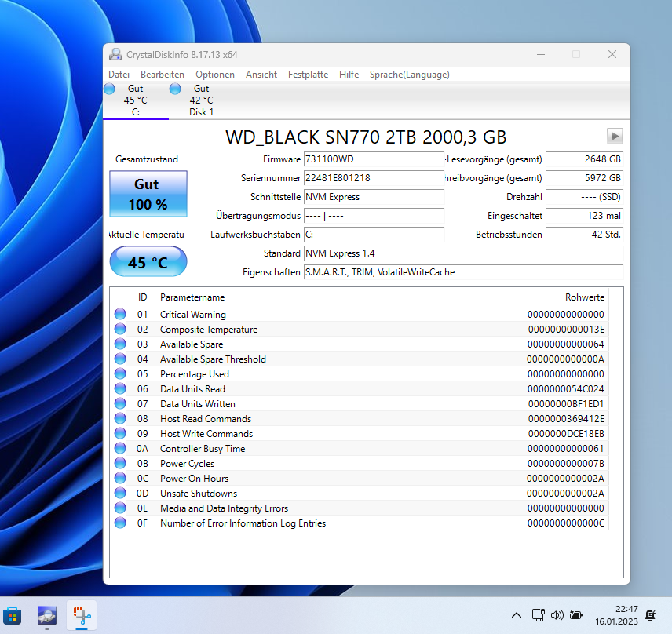The image size is (672, 634).
Task: Click the Firmware field 731100WD
Action: tap(374, 159)
